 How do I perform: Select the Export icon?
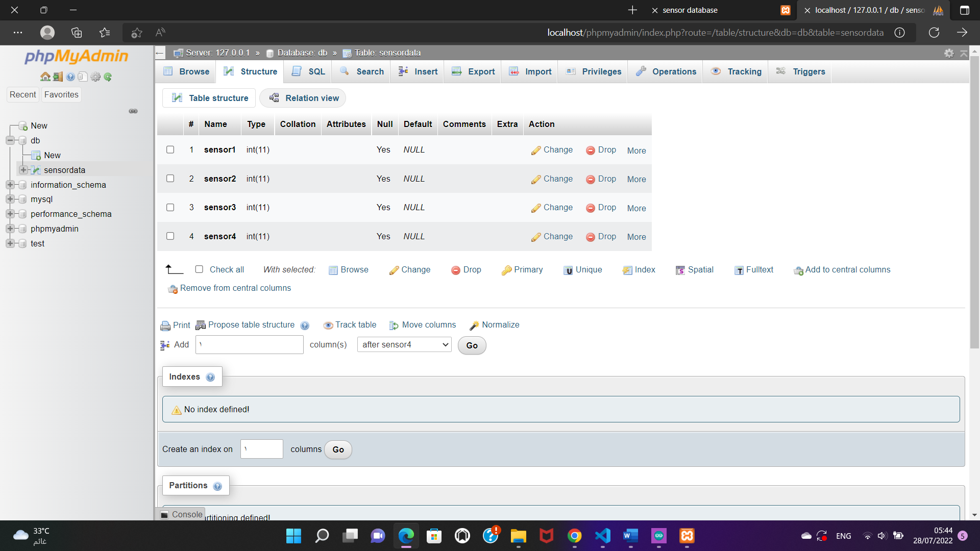(x=456, y=71)
